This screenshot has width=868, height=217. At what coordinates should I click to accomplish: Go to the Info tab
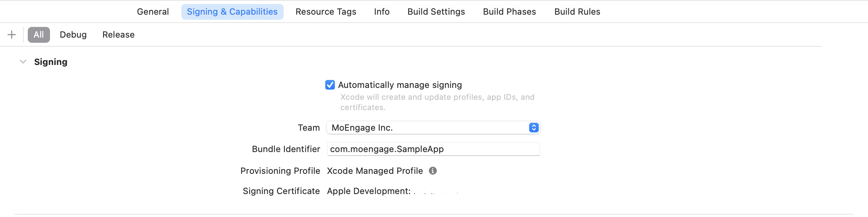[382, 12]
